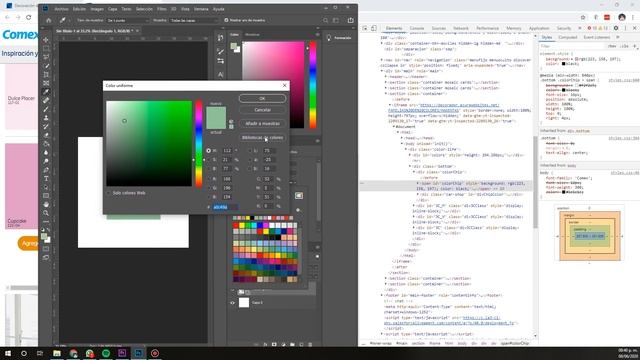Select the Move tool in Photoshop toolbar
The width and height of the screenshot is (640, 360).
(x=46, y=40)
